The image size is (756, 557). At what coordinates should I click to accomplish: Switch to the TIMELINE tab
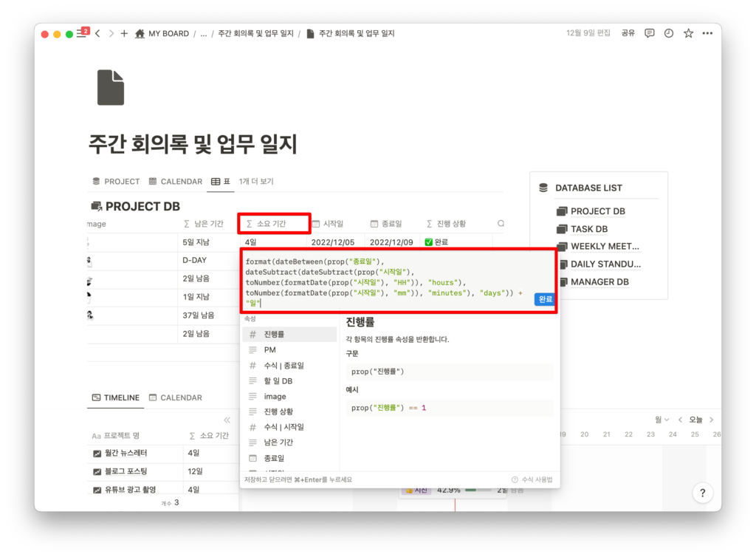[x=115, y=397]
